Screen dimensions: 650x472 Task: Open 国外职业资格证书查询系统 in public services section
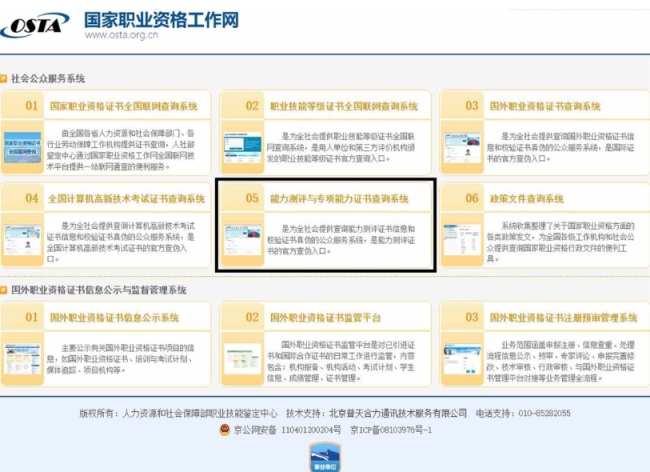[x=545, y=106]
